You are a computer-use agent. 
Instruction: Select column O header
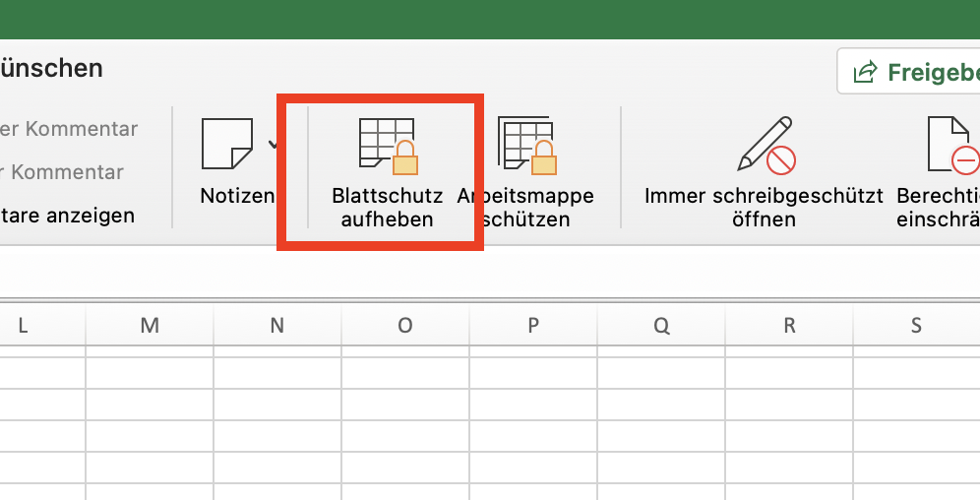point(405,325)
